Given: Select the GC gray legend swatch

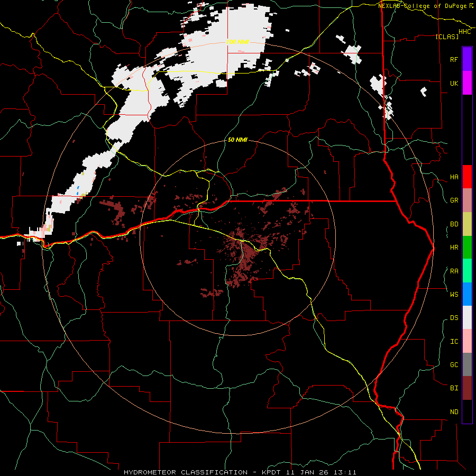Looking at the screenshot, I should [467, 364].
